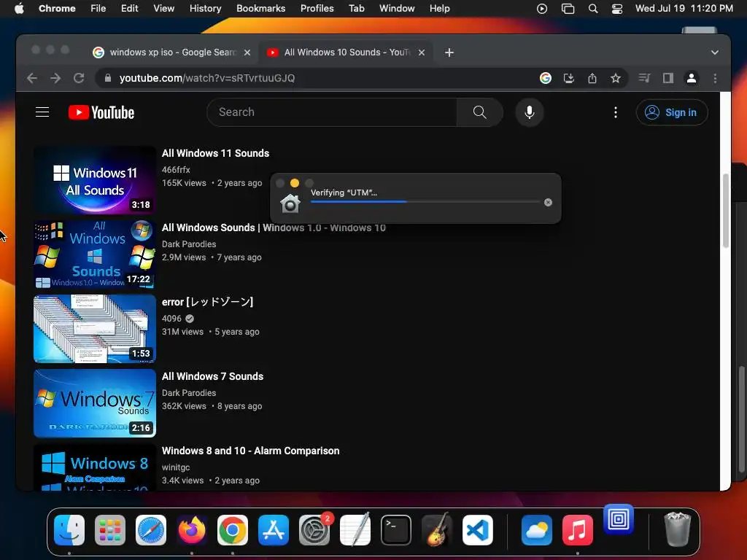Open the Bookmarks menu in menu bar
The image size is (747, 560).
(x=260, y=9)
